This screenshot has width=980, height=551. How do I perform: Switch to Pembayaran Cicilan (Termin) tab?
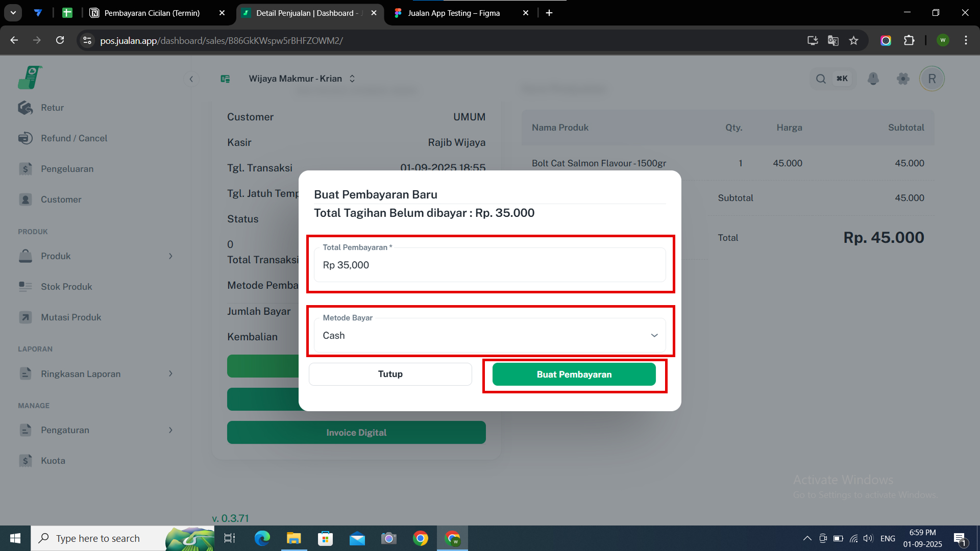tap(152, 13)
